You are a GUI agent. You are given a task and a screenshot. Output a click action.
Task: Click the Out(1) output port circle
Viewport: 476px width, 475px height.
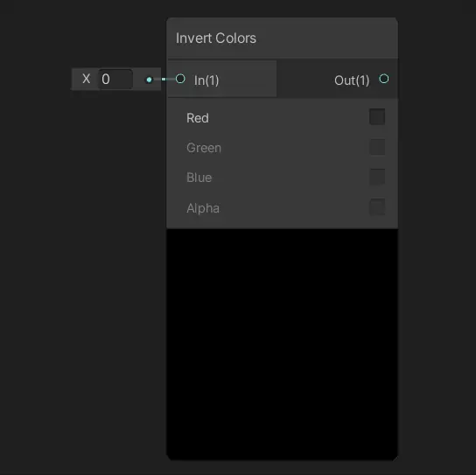coord(384,79)
